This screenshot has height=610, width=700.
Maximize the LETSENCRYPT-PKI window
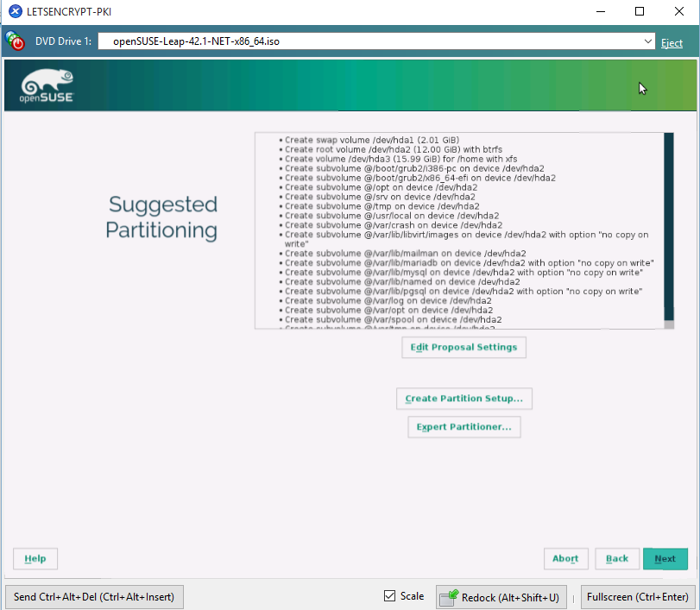640,12
